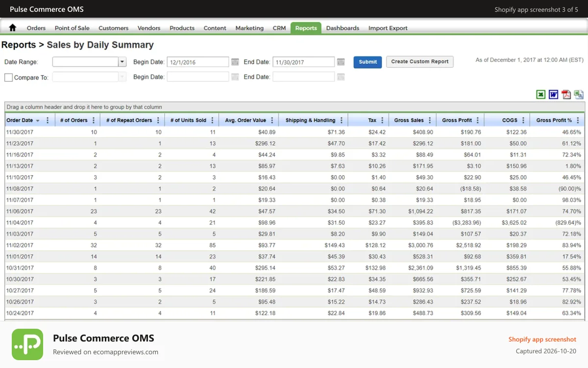Open calendar for Compare To Begin Date
Screen dimensions: 588x368
click(235, 77)
